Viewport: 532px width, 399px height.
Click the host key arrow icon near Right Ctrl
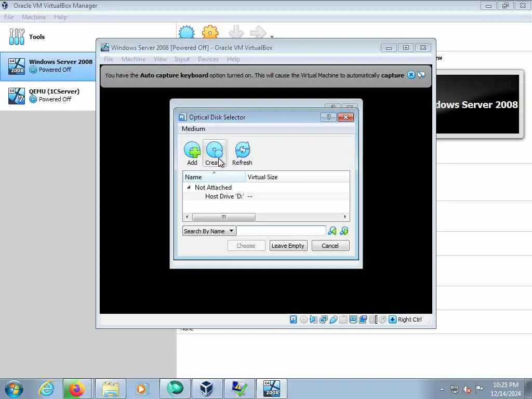pyautogui.click(x=392, y=320)
